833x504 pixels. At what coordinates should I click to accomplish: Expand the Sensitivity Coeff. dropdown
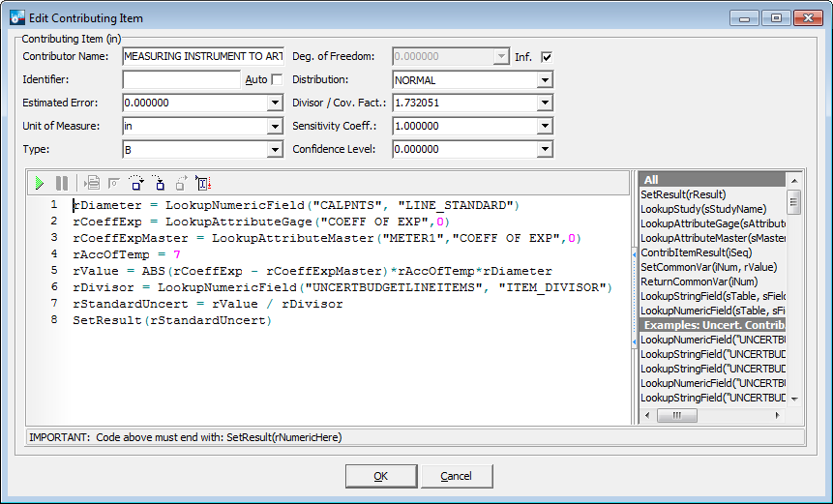click(x=545, y=127)
